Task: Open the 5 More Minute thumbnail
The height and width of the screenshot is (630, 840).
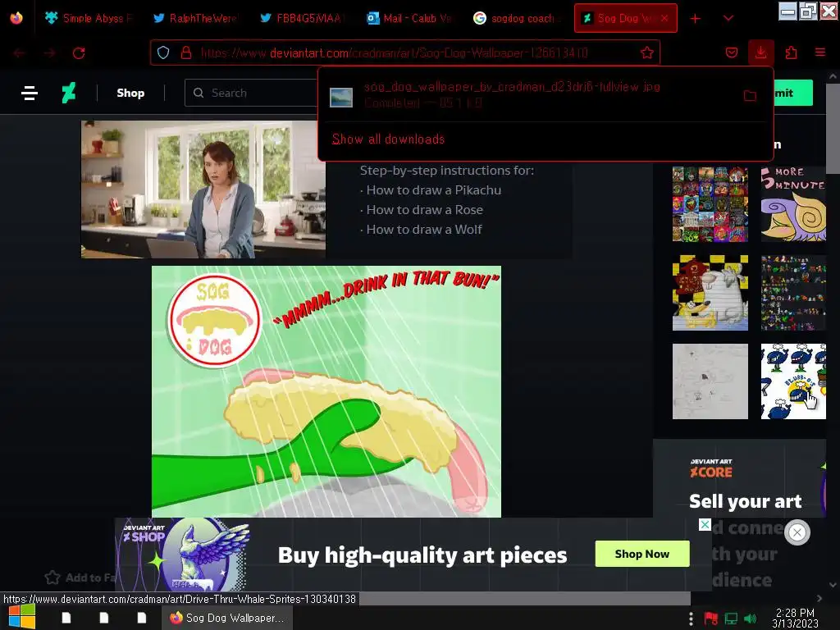Action: pyautogui.click(x=793, y=204)
